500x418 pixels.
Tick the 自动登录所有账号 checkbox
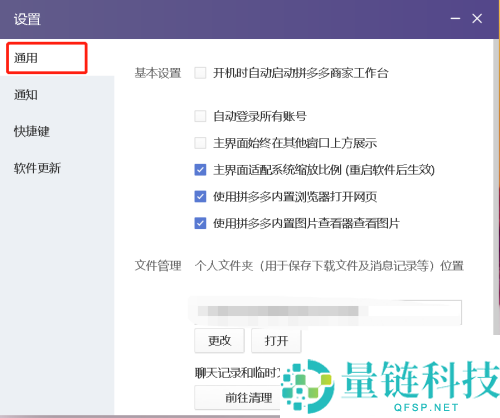tap(200, 116)
